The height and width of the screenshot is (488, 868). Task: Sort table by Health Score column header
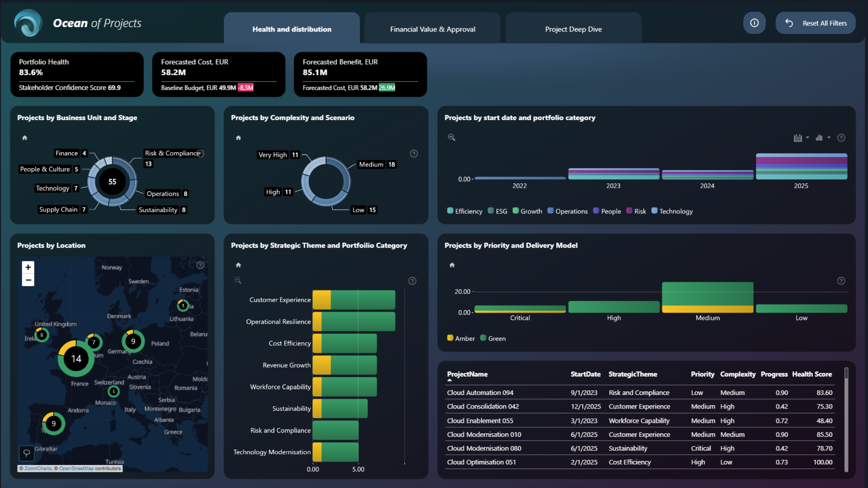[812, 374]
